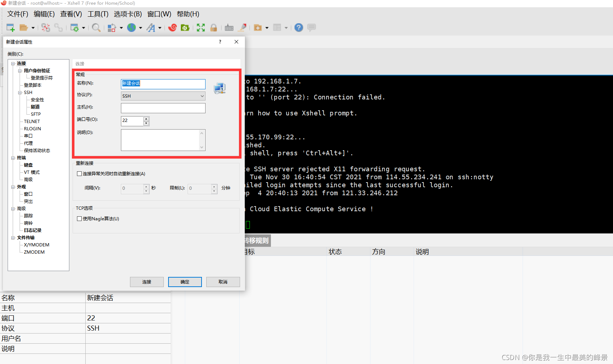Click the 连接 button

pyautogui.click(x=147, y=282)
